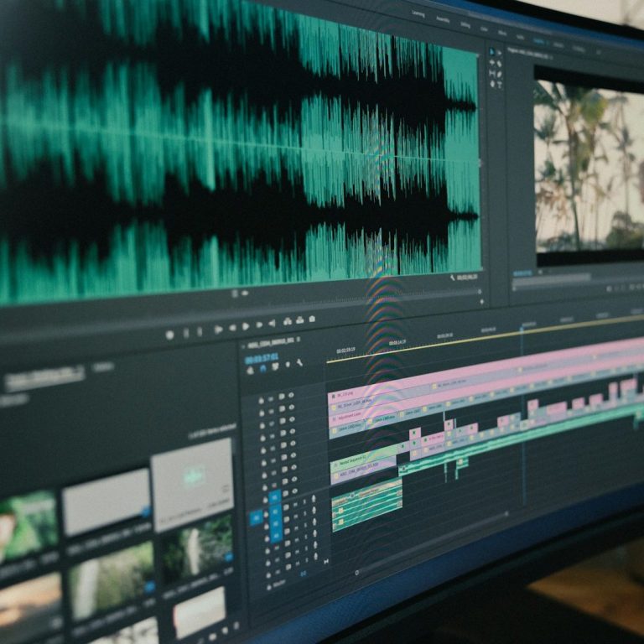
Task: Select the green Nested Sequence 01 clip
Action: click(x=363, y=457)
